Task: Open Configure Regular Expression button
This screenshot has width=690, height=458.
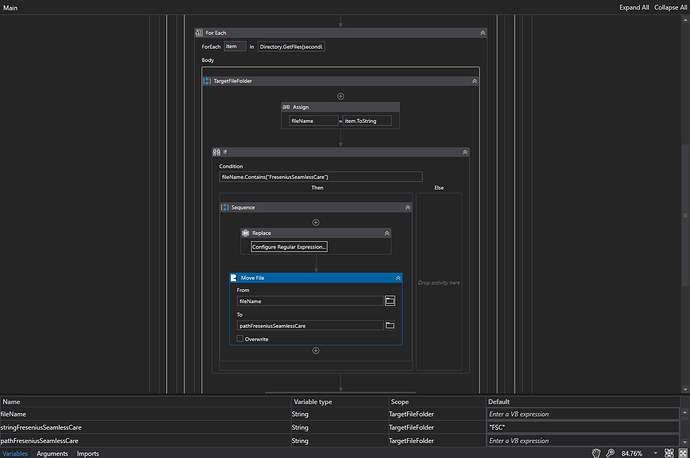Action: 289,247
